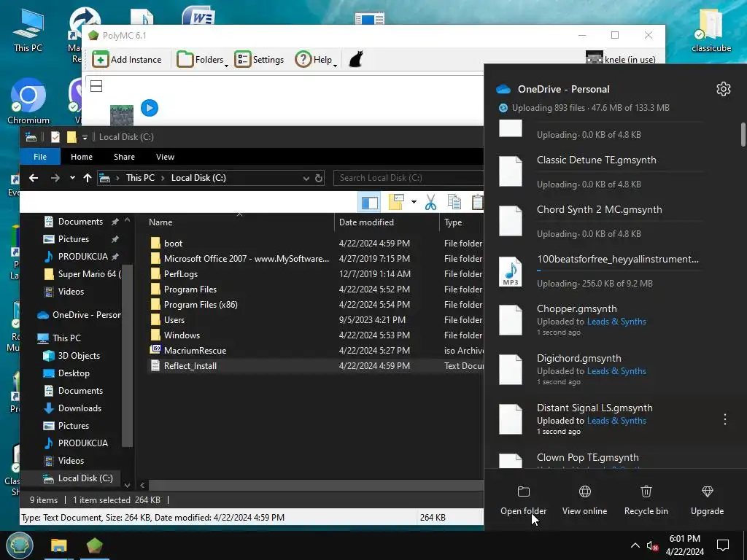Open the View ribbon tab
The image size is (747, 560).
click(166, 157)
